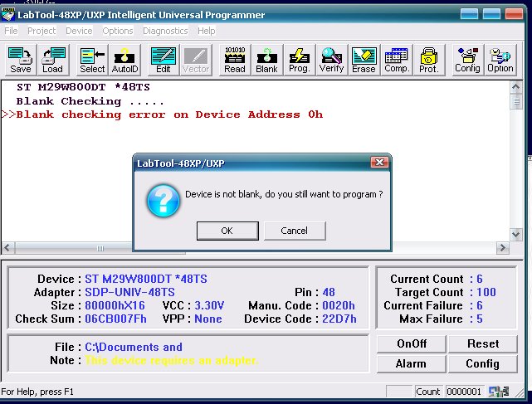Click the Count value field 0000001
The image size is (532, 404).
point(464,392)
